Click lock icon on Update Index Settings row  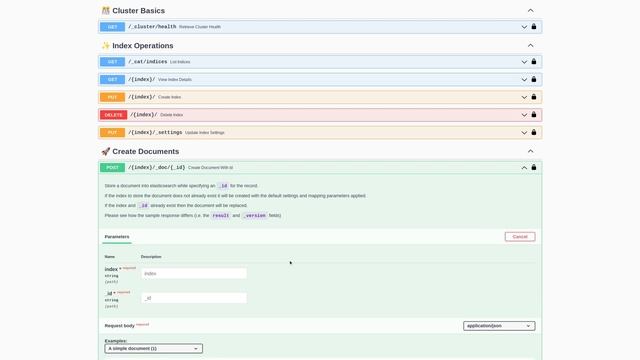534,132
